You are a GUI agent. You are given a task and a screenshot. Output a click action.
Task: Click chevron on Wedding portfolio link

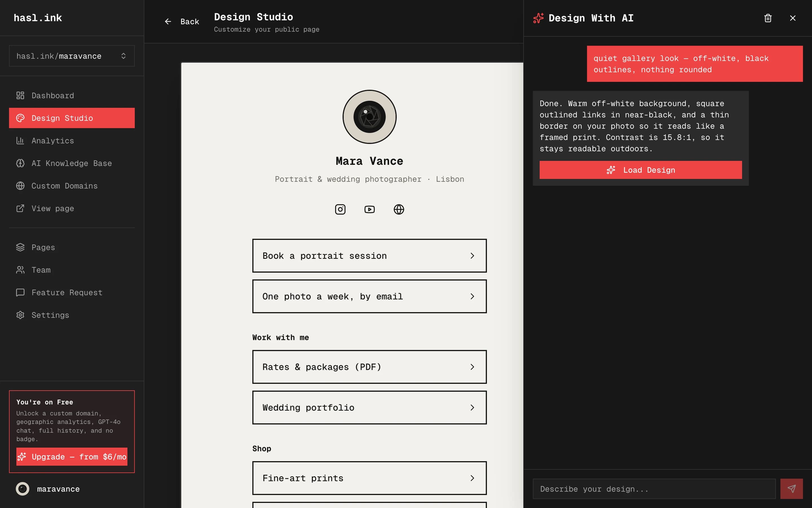472,408
